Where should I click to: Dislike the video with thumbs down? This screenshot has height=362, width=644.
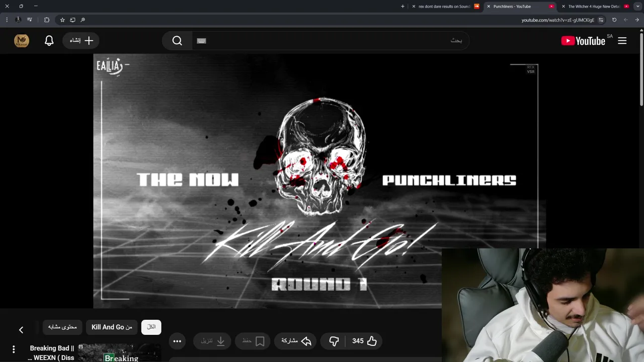click(x=334, y=341)
